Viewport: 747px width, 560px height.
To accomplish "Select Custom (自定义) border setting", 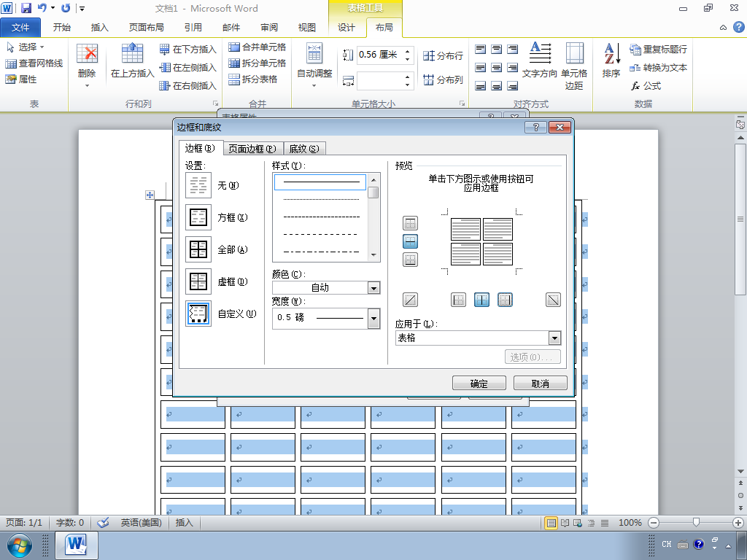I will [198, 314].
